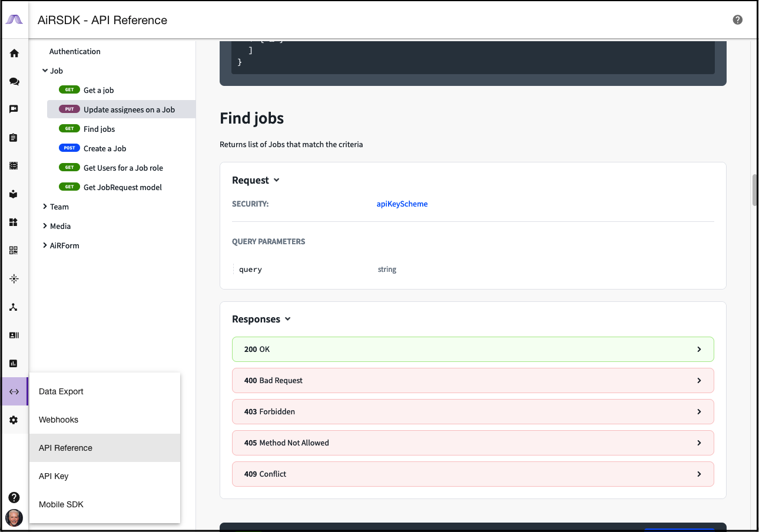The image size is (759, 532).
Task: Click the Find jobs heading
Action: [x=252, y=118]
